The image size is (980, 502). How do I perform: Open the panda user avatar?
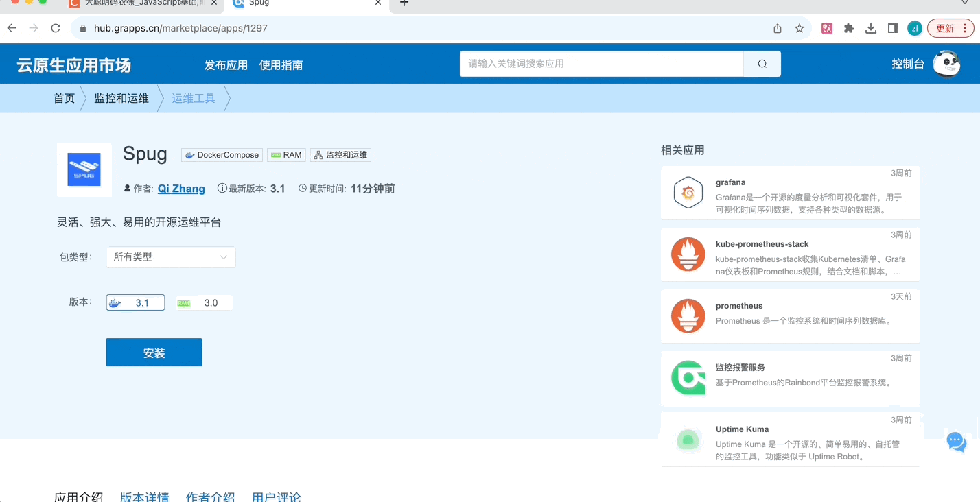[947, 64]
